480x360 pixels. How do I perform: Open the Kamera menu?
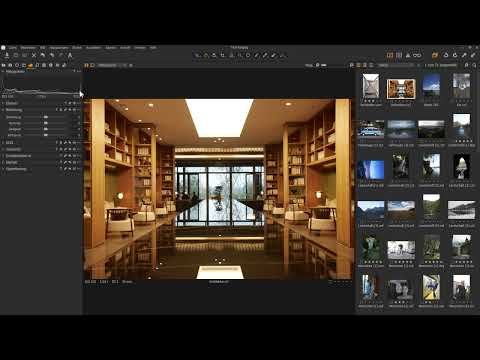point(111,48)
